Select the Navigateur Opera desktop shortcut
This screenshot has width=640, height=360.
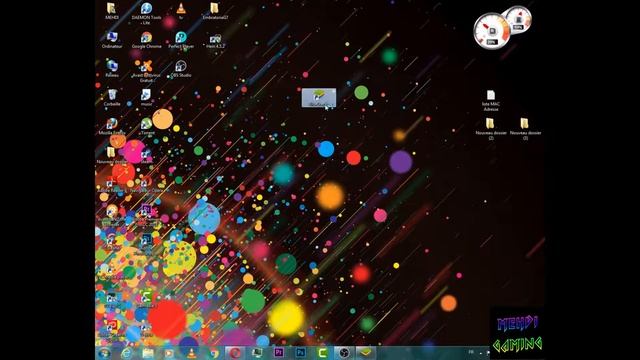[x=146, y=184]
